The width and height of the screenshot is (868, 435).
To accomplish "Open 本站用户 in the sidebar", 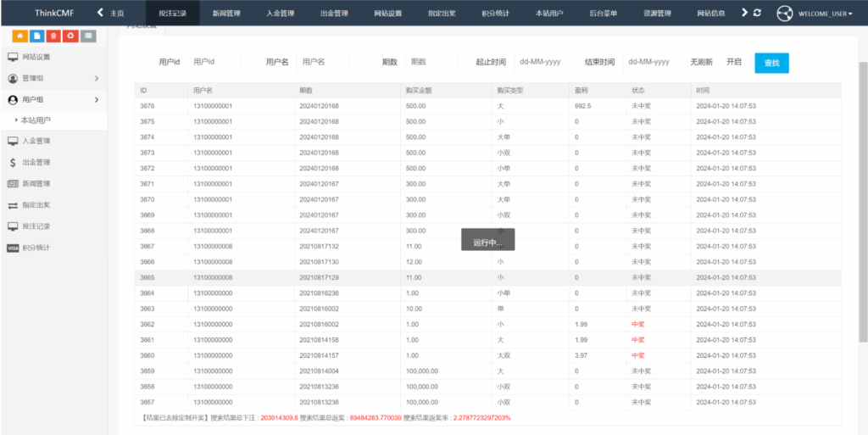I will point(36,120).
